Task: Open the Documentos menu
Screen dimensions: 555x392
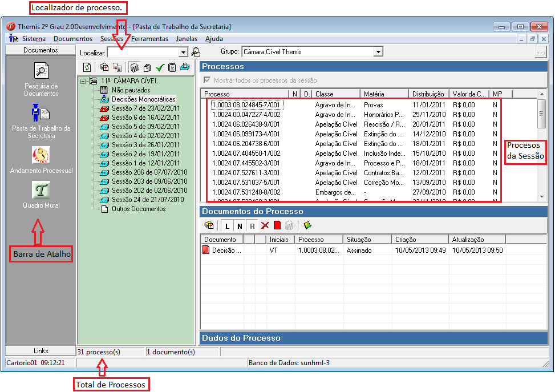Action: coord(73,39)
